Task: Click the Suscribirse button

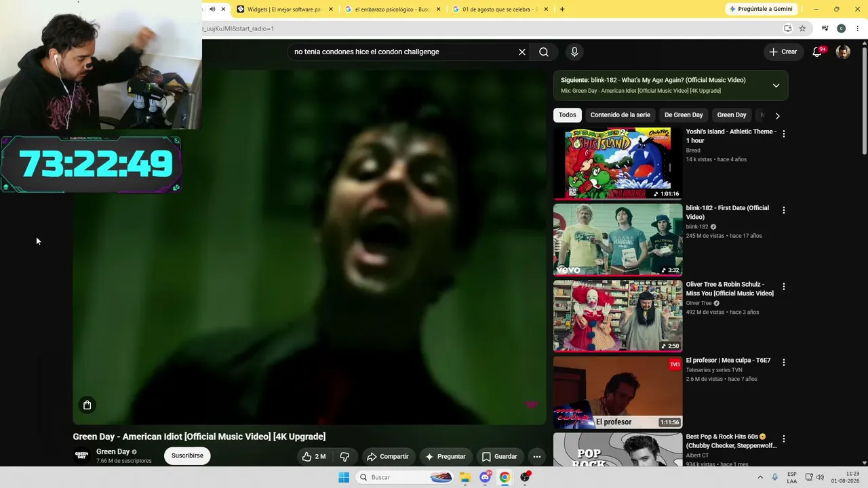Action: [x=187, y=455]
